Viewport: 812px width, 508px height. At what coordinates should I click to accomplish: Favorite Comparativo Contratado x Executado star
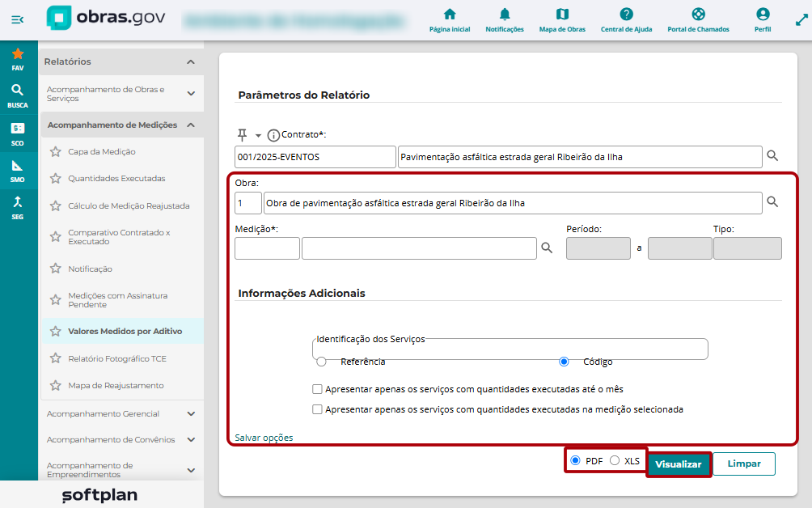pyautogui.click(x=56, y=237)
